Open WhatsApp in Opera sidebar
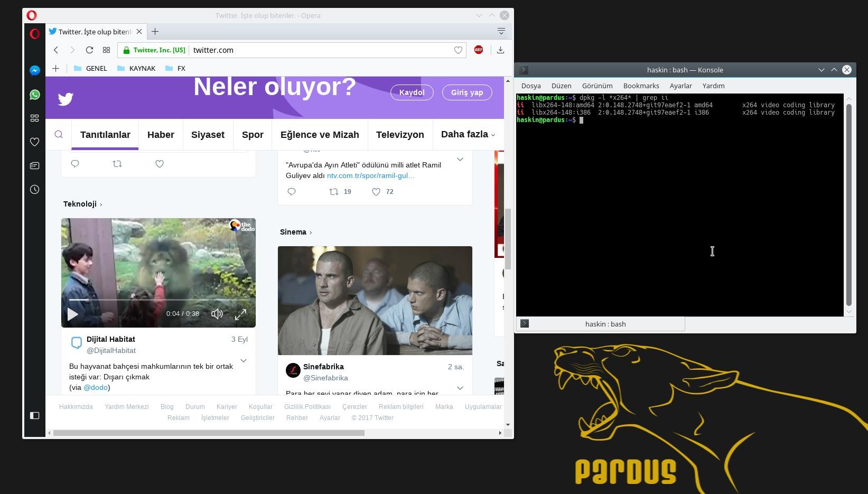The height and width of the screenshot is (494, 868). click(x=34, y=95)
